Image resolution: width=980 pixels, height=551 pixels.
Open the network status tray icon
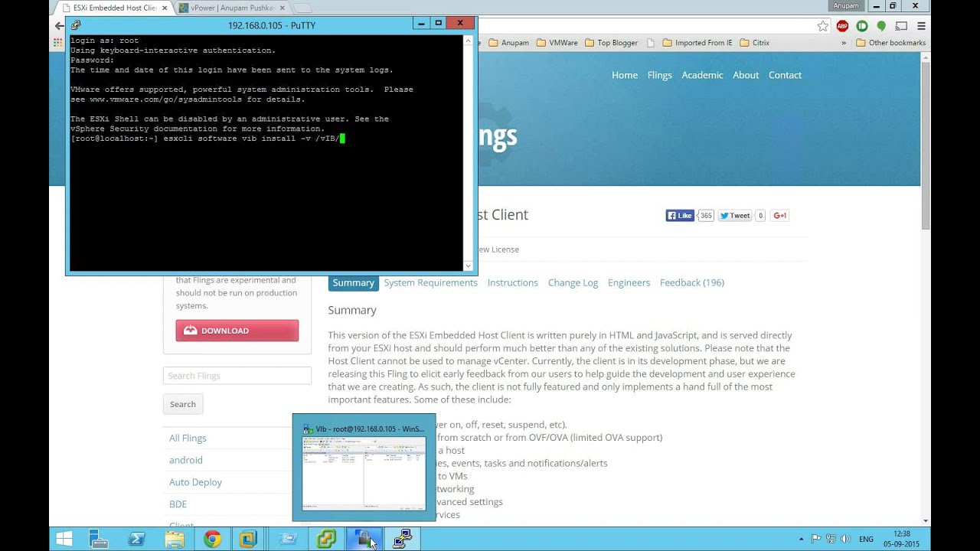tap(831, 540)
